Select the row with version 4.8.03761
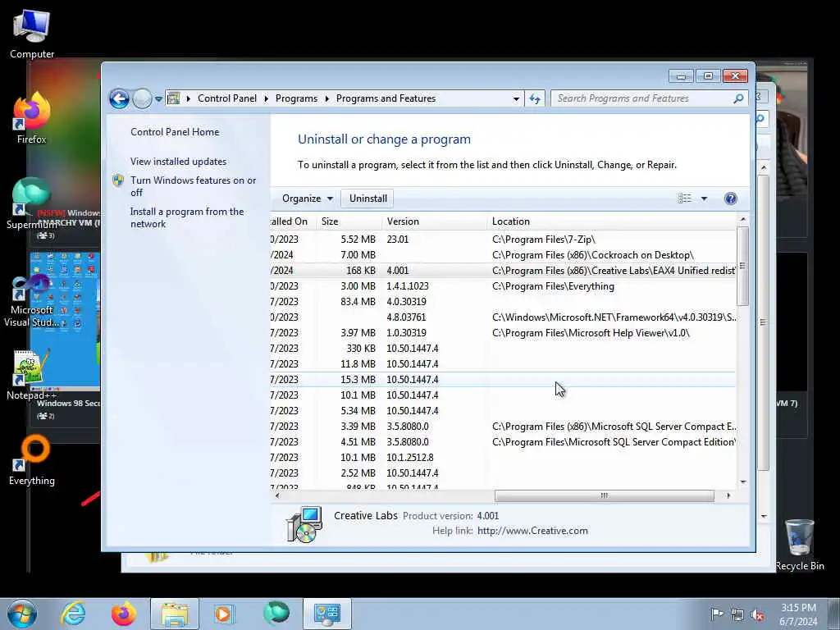840x630 pixels. click(503, 317)
